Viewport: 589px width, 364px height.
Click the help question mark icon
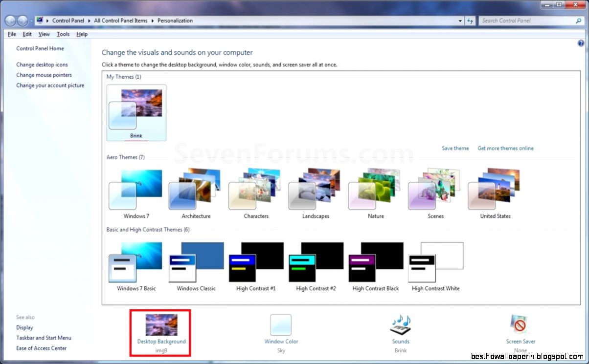581,43
